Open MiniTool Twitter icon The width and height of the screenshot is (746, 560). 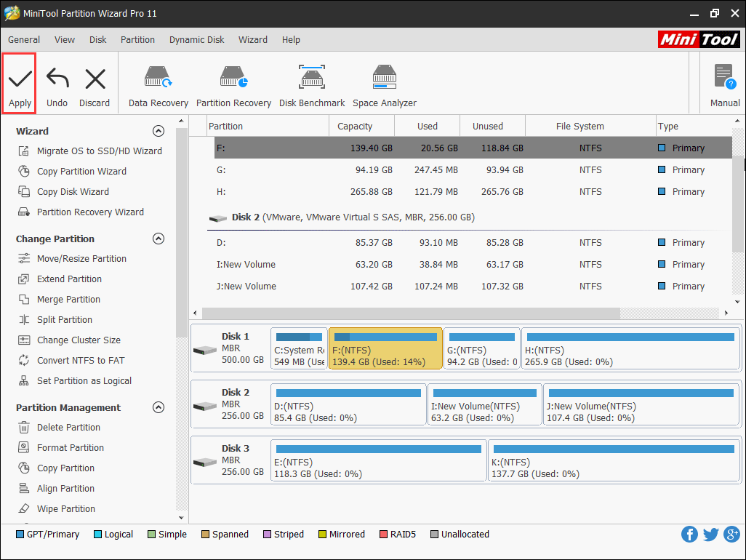click(x=711, y=535)
